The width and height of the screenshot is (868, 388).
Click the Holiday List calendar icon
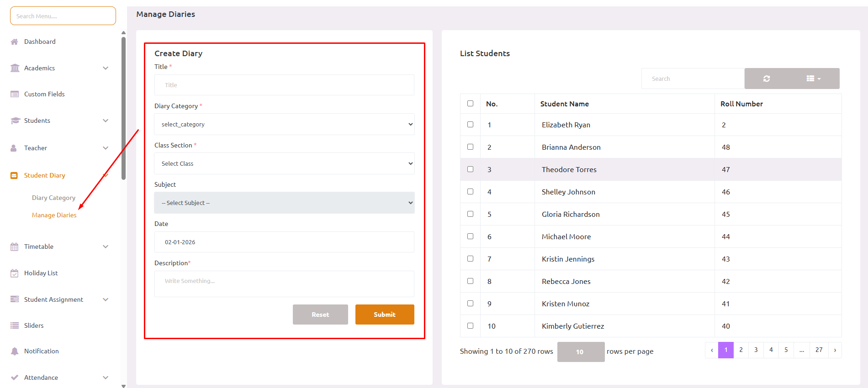click(x=15, y=273)
